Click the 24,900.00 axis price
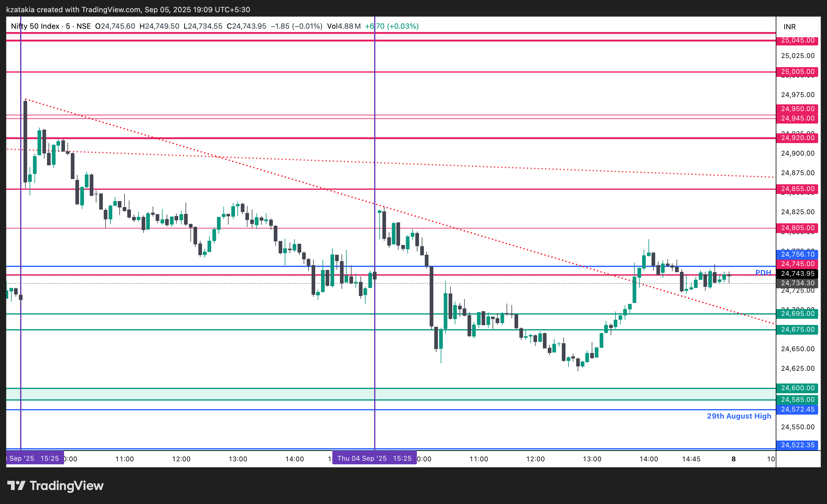The height and width of the screenshot is (504, 827). (797, 153)
